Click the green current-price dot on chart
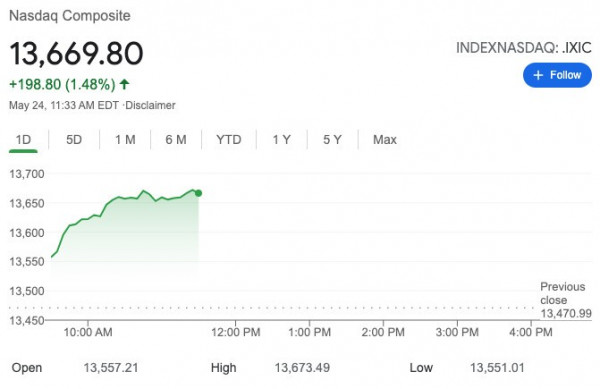600x389 pixels. point(198,193)
